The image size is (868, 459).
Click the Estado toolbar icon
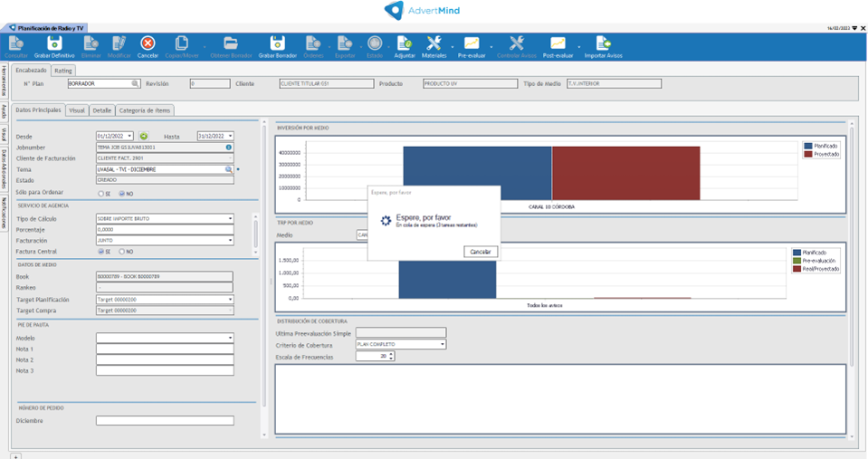[x=375, y=43]
